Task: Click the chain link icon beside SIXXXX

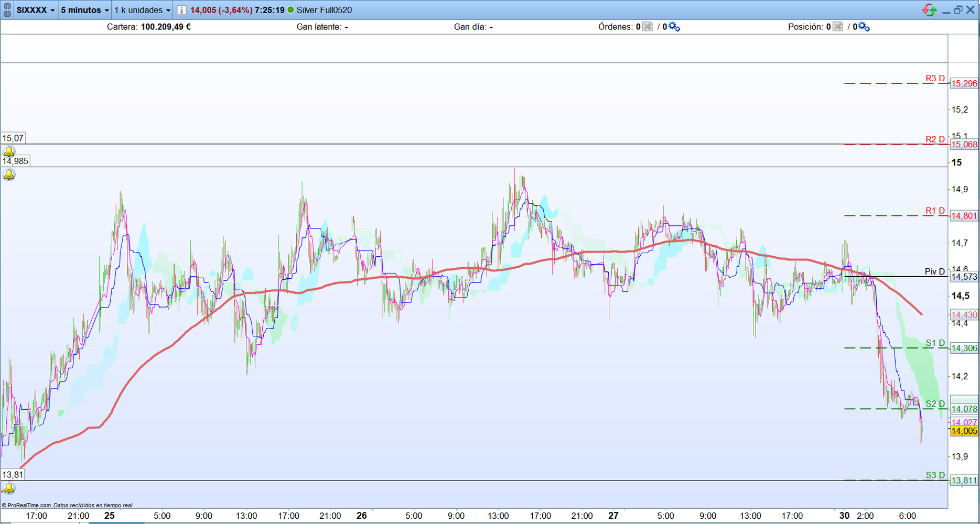Action: (7, 10)
